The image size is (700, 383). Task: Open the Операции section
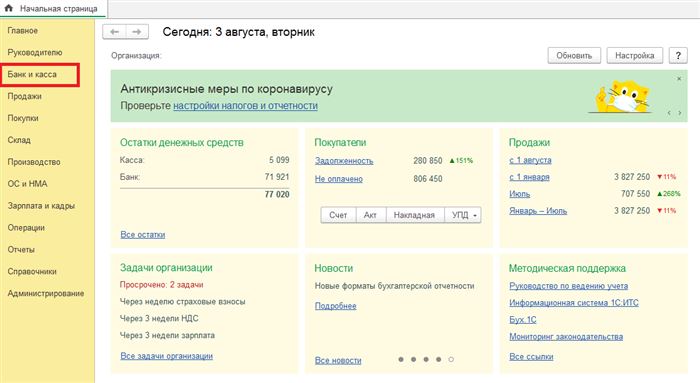26,228
